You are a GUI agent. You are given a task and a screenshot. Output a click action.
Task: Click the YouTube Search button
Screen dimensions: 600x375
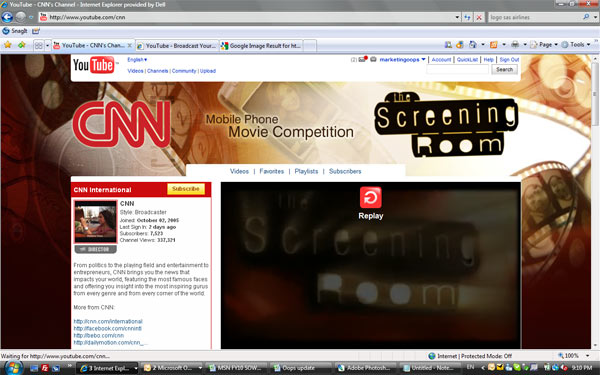[504, 70]
